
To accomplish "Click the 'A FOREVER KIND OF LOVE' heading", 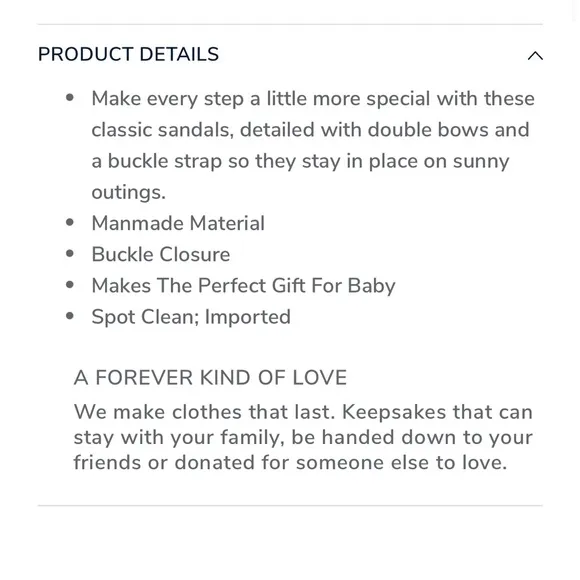I will (x=210, y=378).
